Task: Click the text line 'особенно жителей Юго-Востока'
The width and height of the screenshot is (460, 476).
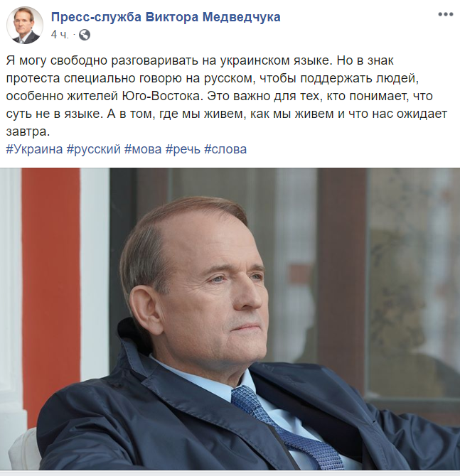Action: click(104, 96)
